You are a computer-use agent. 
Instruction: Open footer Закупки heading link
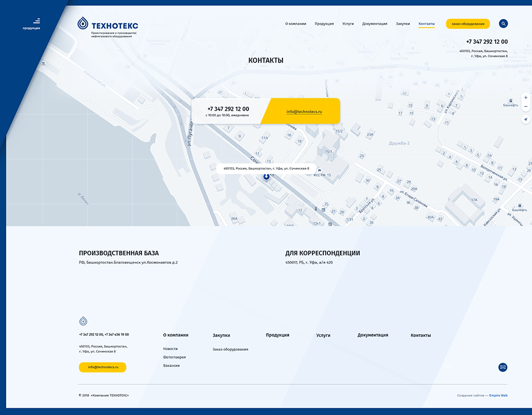[221, 335]
